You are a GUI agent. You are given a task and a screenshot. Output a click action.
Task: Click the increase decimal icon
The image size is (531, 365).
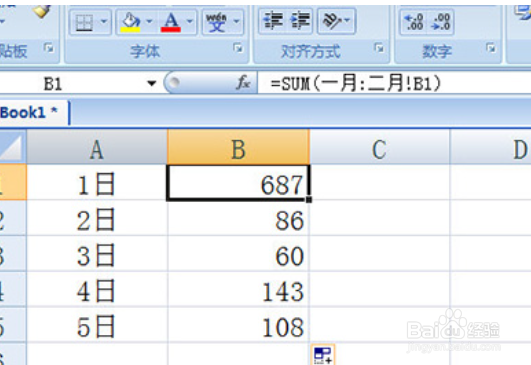[x=413, y=22]
